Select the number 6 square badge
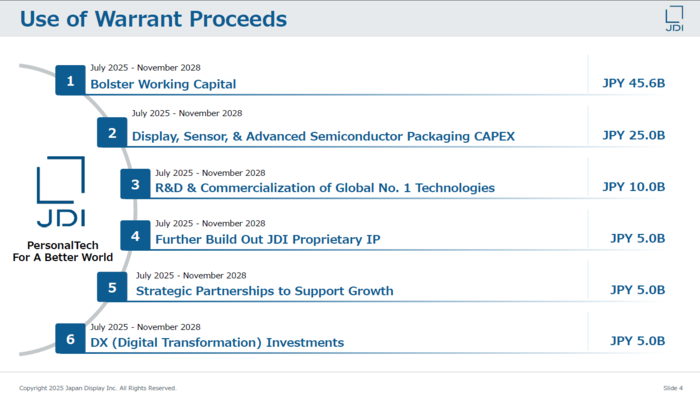 coord(70,339)
